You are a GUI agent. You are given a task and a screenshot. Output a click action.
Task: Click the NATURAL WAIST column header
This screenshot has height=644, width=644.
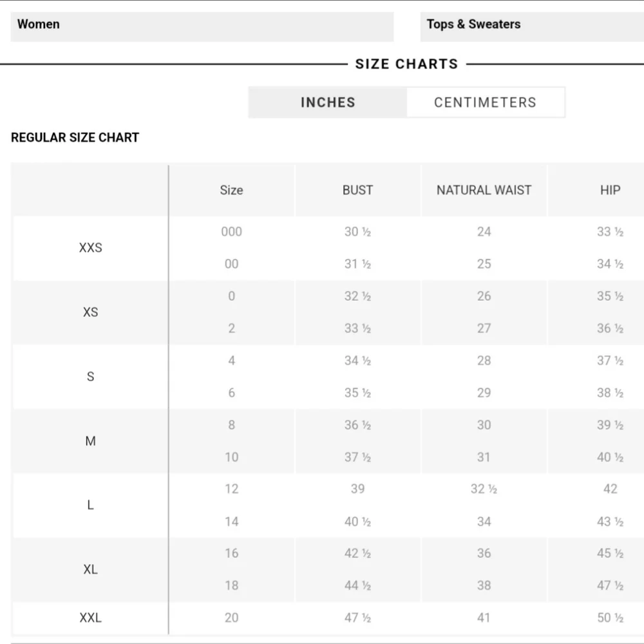click(484, 190)
